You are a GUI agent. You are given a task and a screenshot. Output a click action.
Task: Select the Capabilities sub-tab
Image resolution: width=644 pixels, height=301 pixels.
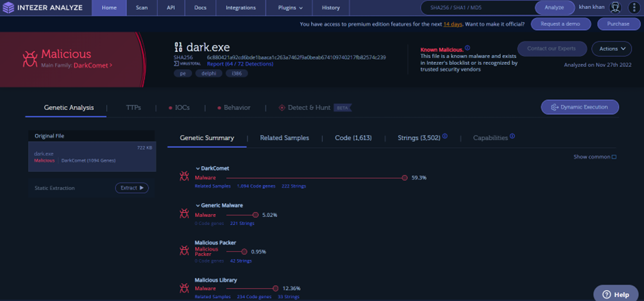click(x=491, y=138)
